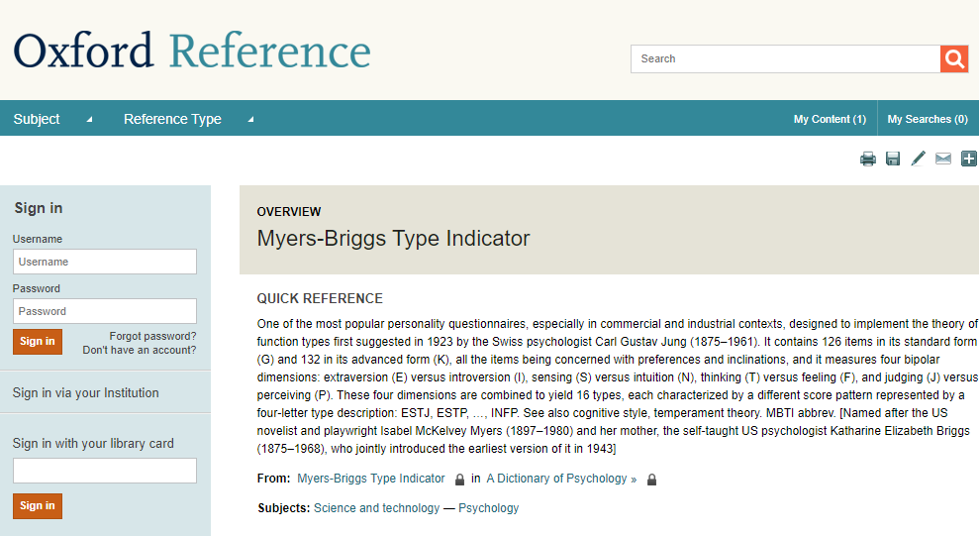
Task: Expand the Reference Type dropdown menu
Action: 189,119
